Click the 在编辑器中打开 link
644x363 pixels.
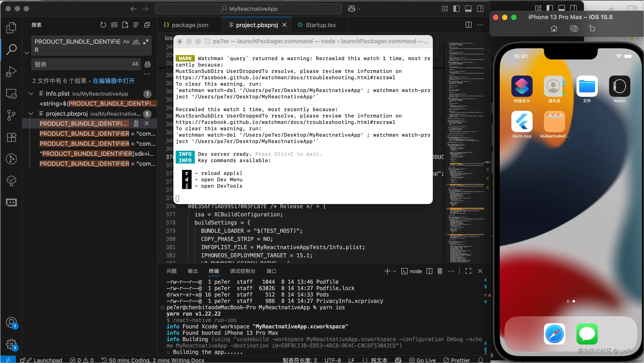pos(114,81)
